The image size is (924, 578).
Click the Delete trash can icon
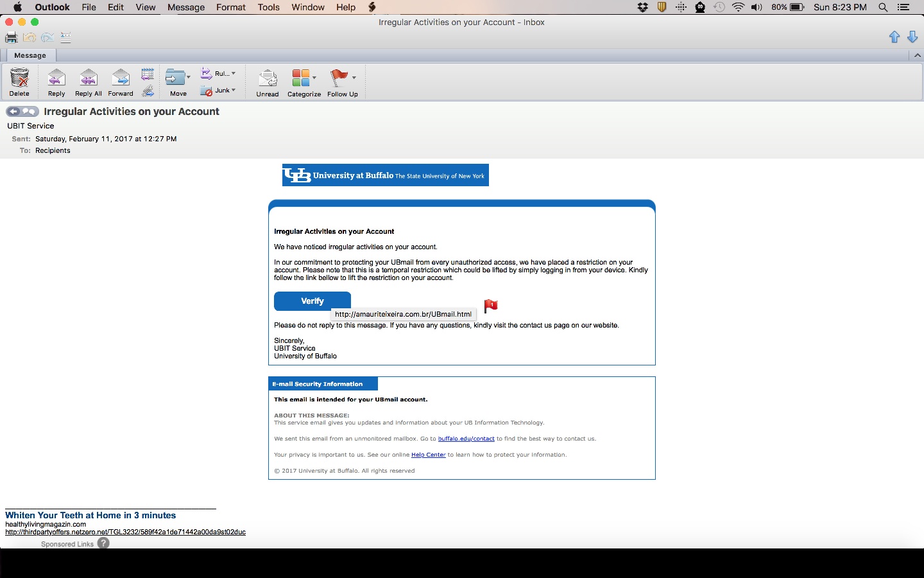click(x=19, y=78)
